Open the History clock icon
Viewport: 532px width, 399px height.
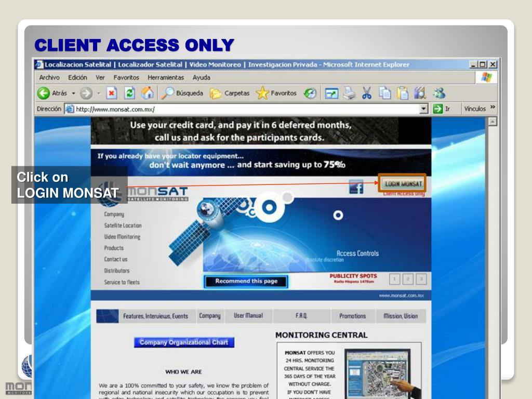point(310,93)
